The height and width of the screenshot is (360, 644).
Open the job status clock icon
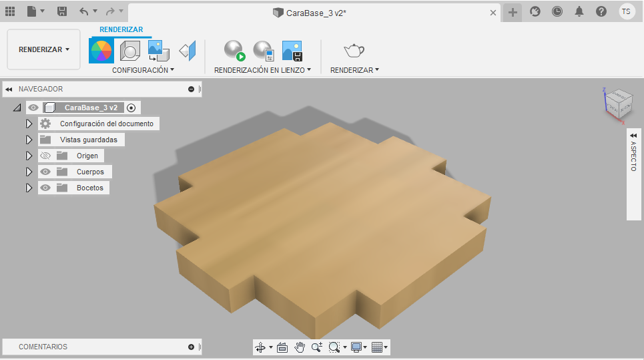557,11
